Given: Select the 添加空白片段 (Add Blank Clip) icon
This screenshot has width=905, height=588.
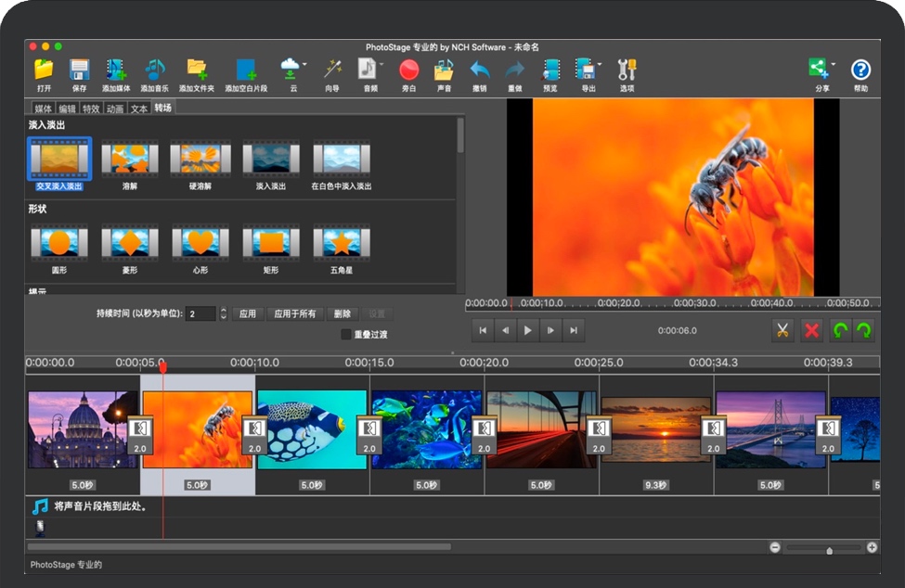Looking at the screenshot, I should click(x=247, y=70).
